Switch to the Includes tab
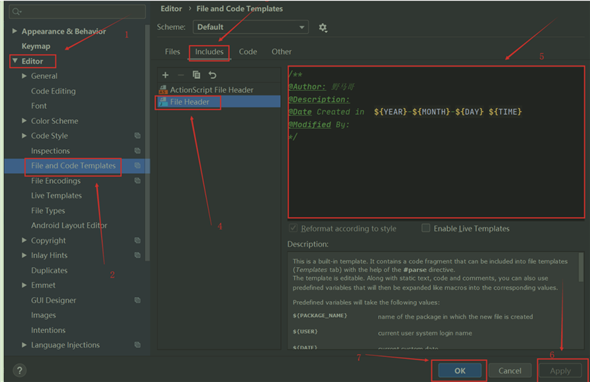 (209, 52)
